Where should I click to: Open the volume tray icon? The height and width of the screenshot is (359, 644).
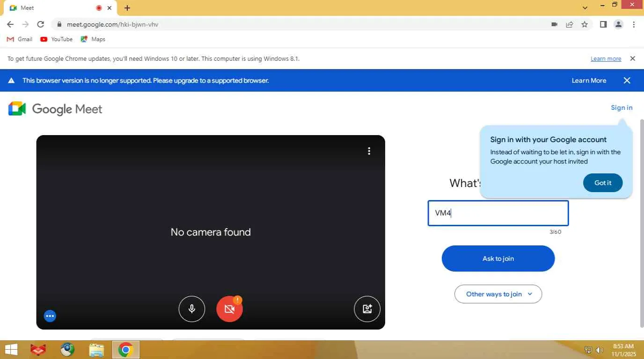(600, 350)
